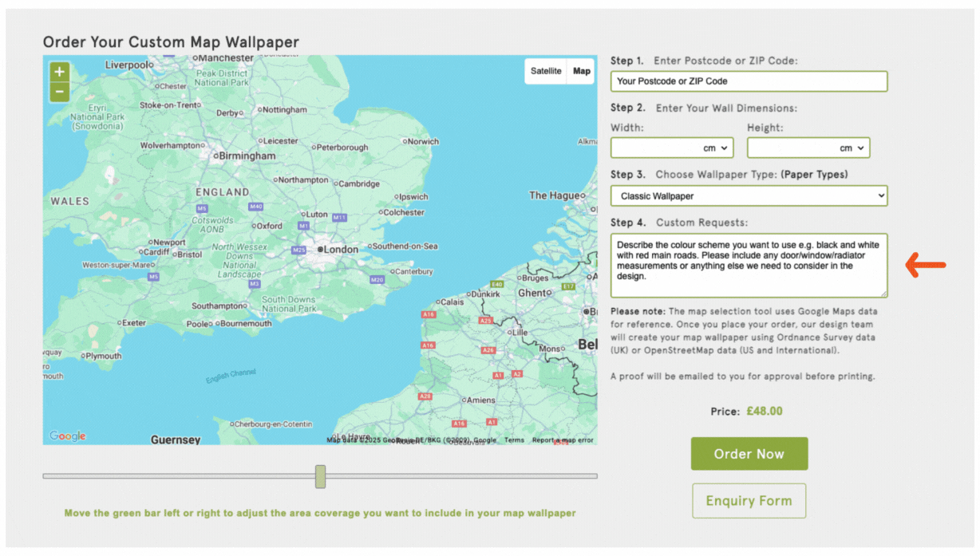Switch to the Map view tab
This screenshot has width=980, height=556.
pos(582,71)
